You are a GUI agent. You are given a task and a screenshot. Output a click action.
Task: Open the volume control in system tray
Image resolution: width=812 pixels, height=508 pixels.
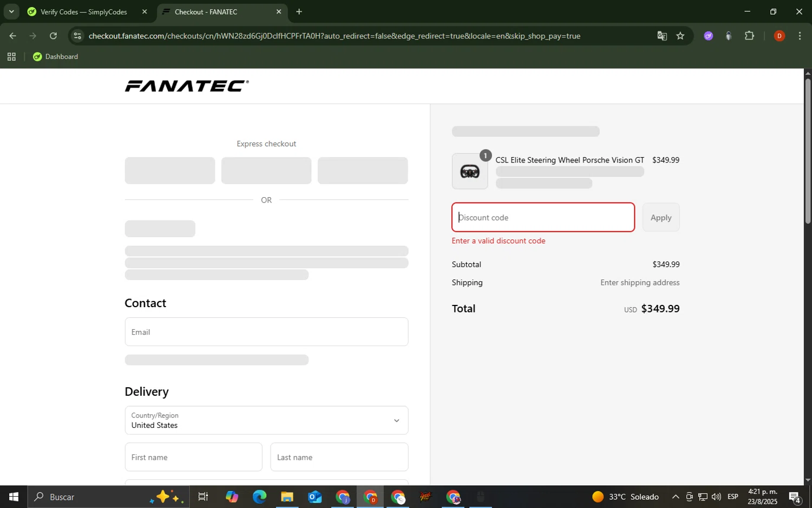(x=716, y=497)
